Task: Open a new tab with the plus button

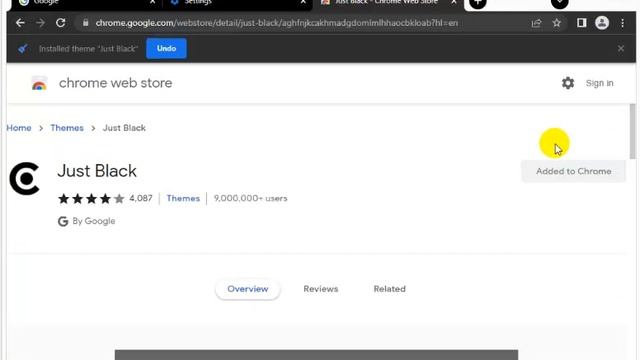Action: [478, 3]
